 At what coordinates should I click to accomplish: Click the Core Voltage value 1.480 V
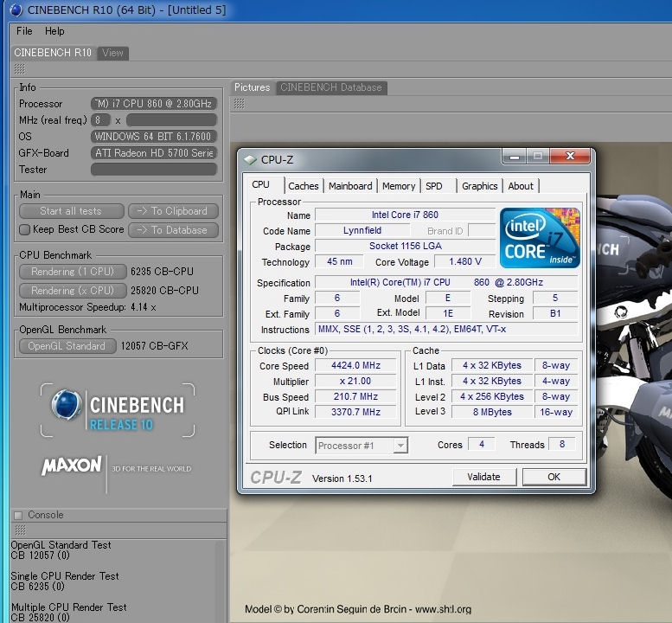pyautogui.click(x=465, y=261)
